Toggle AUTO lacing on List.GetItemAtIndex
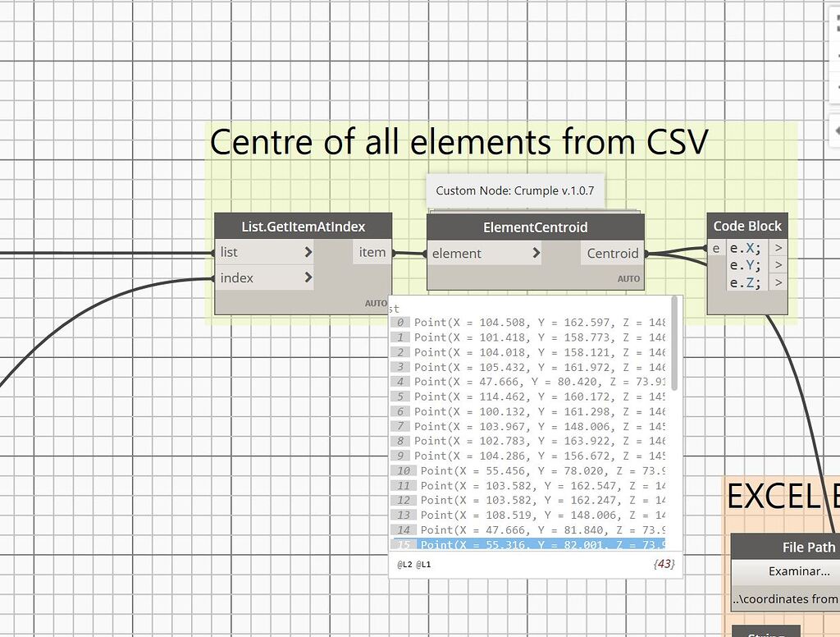 pos(376,303)
